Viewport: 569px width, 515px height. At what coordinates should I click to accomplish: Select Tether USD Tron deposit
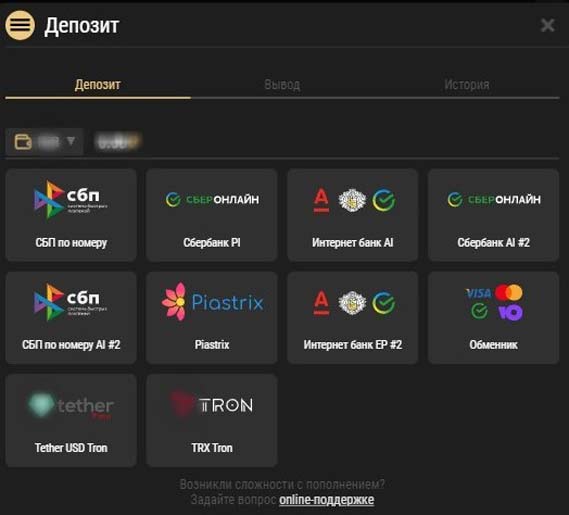pyautogui.click(x=71, y=420)
